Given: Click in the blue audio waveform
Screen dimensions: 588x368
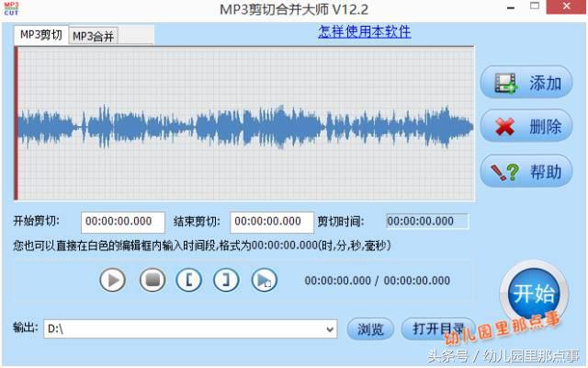Looking at the screenshot, I should point(245,127).
